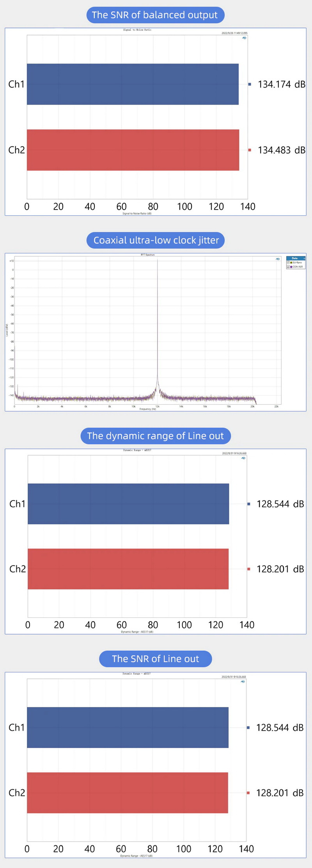
Task: Click blue legend marker beside first 128.544 dB
Action: [249, 504]
